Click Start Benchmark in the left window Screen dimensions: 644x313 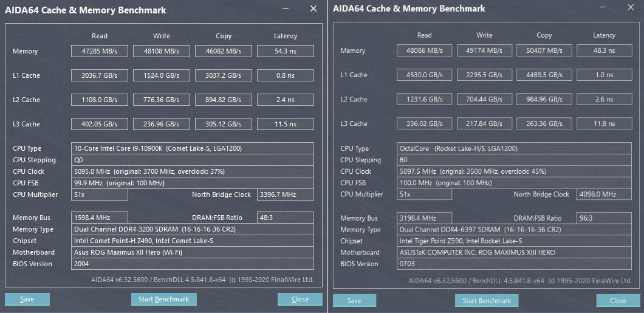[164, 299]
